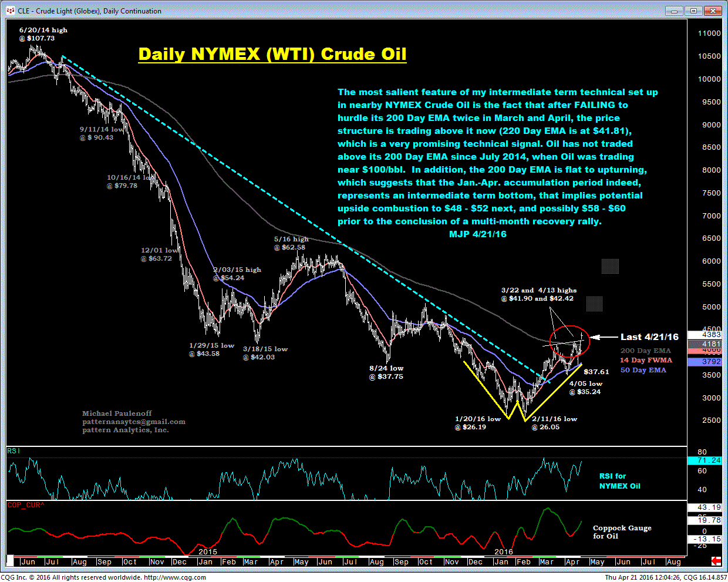Click the status bar date and version text
The image size is (728, 582).
pos(666,577)
